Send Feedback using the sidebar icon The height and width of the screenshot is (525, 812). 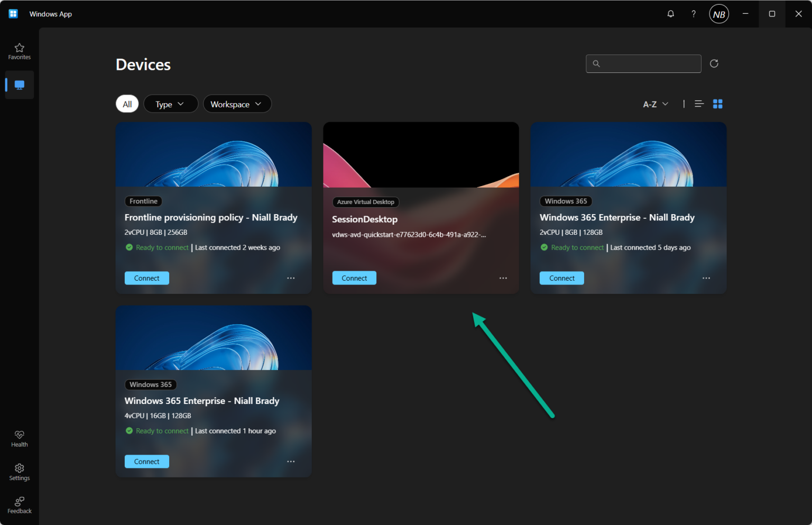coord(19,505)
